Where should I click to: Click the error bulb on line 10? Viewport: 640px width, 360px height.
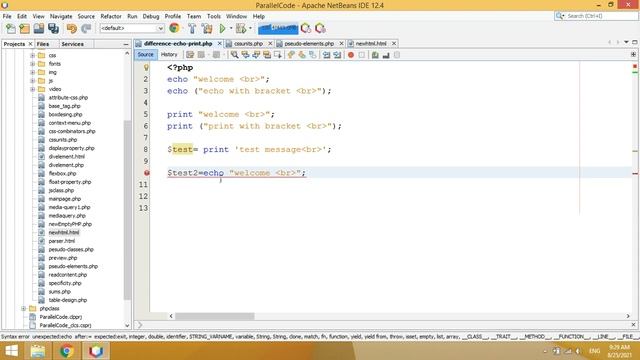(147, 173)
